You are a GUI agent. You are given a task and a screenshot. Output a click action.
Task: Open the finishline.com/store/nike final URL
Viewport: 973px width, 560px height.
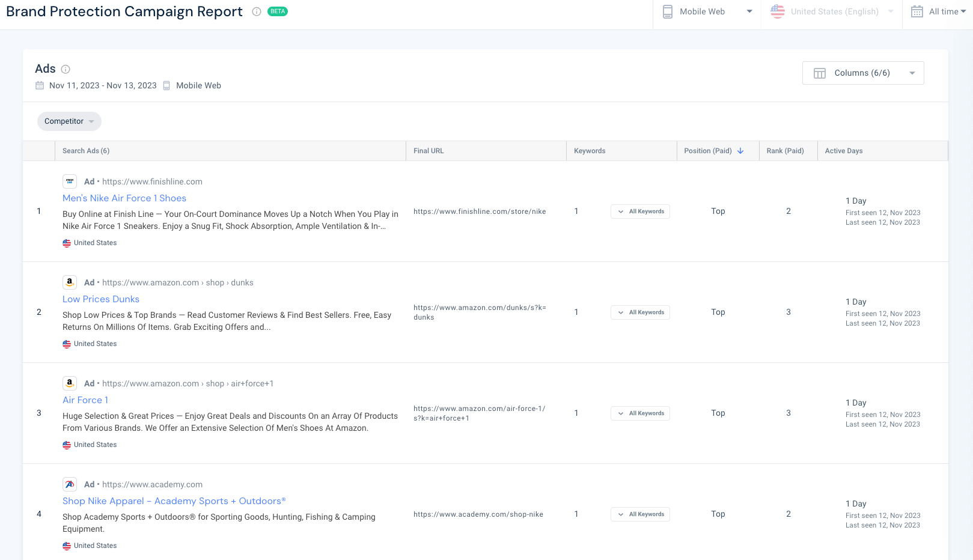(480, 212)
